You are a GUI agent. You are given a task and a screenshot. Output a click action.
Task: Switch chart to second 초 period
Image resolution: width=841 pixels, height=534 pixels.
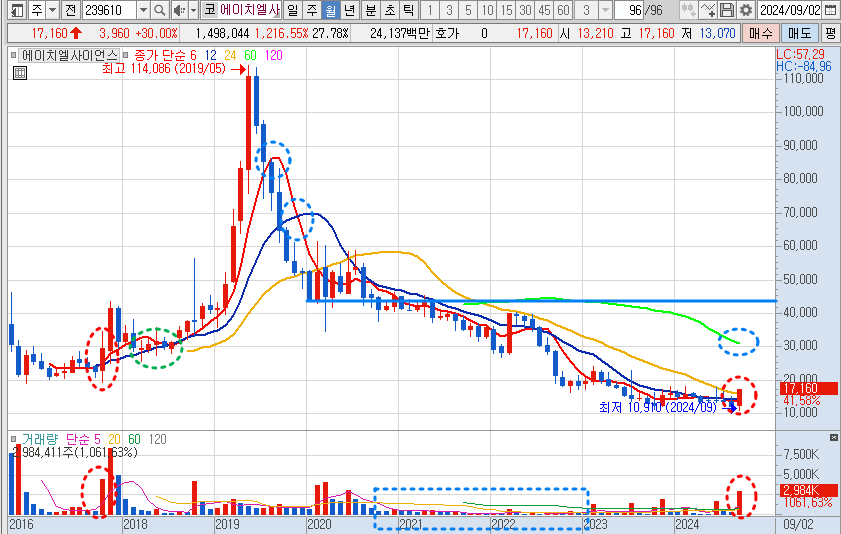[x=390, y=10]
